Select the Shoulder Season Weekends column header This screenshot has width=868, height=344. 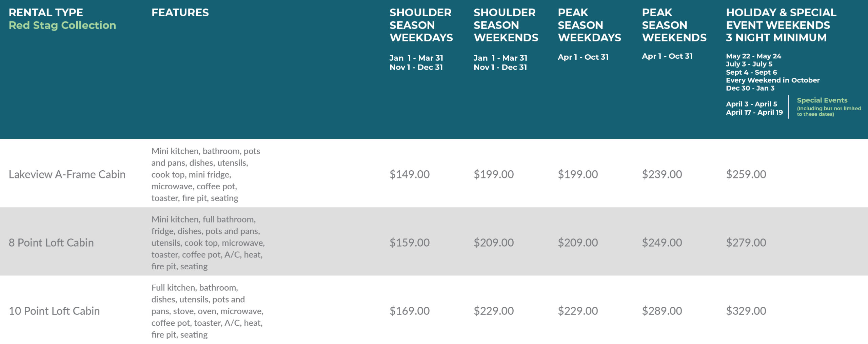tap(506, 25)
